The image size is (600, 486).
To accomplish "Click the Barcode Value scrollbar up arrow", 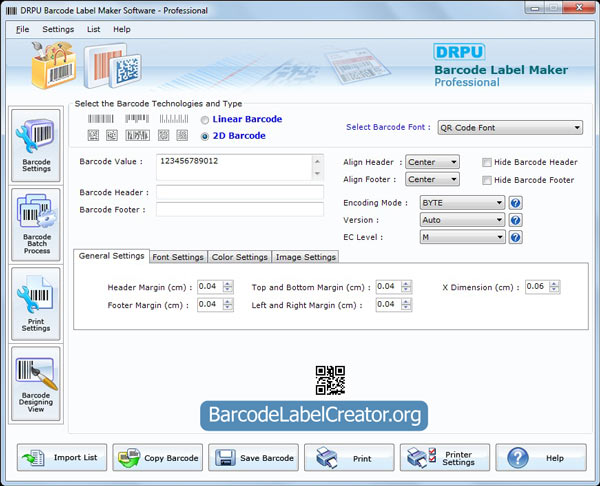I will 317,161.
